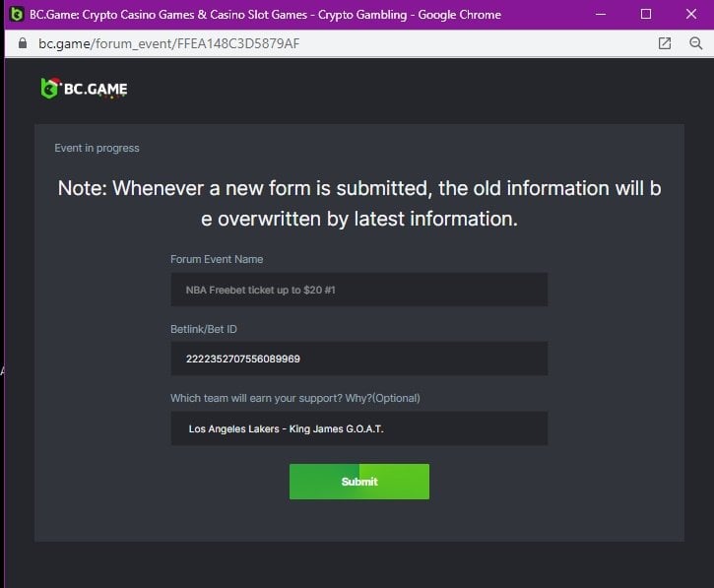This screenshot has width=714, height=588.
Task: Minimize the Chrome popup window
Action: 600,14
